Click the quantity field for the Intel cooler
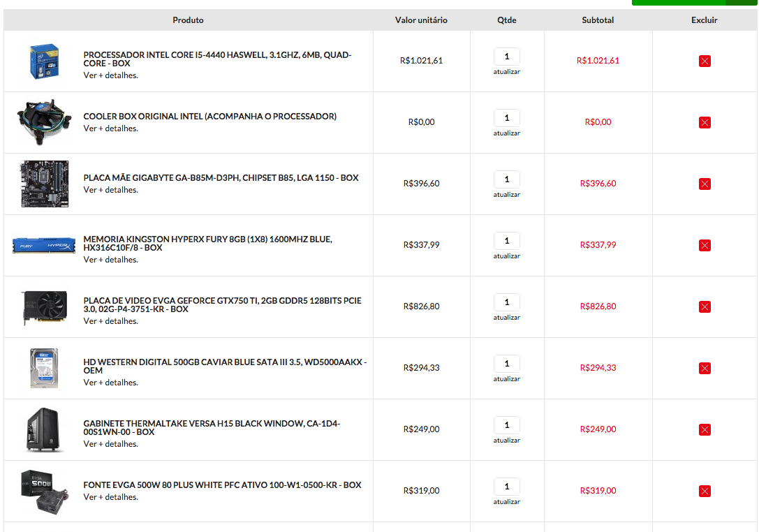759x532 pixels. [x=507, y=118]
